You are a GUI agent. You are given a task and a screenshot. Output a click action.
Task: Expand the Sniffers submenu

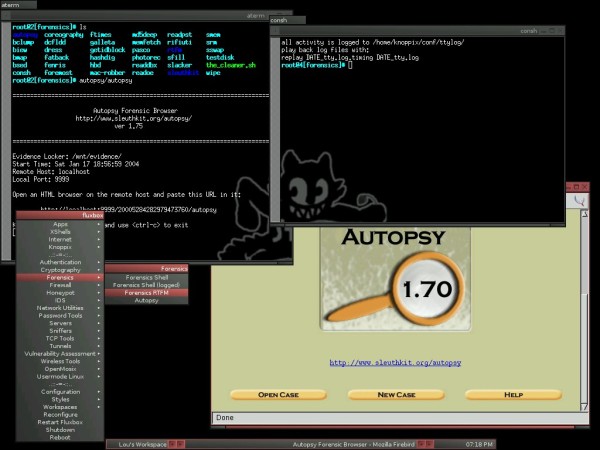(60, 331)
